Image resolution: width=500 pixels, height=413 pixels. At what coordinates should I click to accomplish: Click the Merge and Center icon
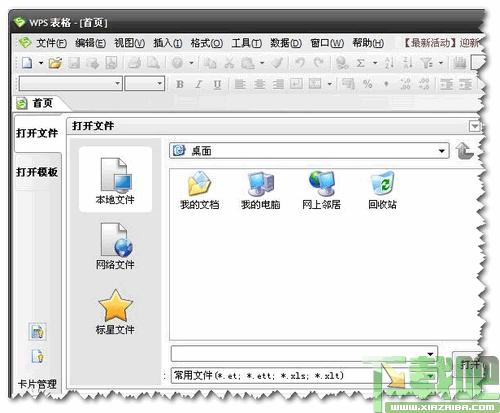(315, 84)
